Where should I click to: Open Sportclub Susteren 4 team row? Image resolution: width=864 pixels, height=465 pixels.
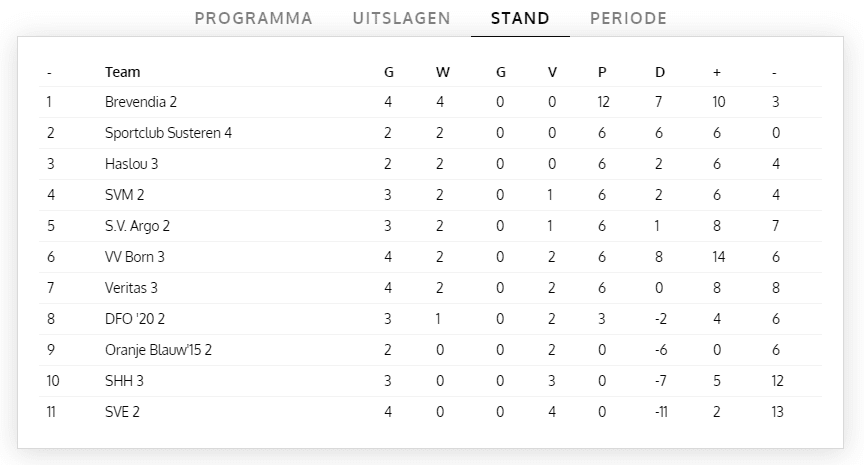click(x=168, y=133)
